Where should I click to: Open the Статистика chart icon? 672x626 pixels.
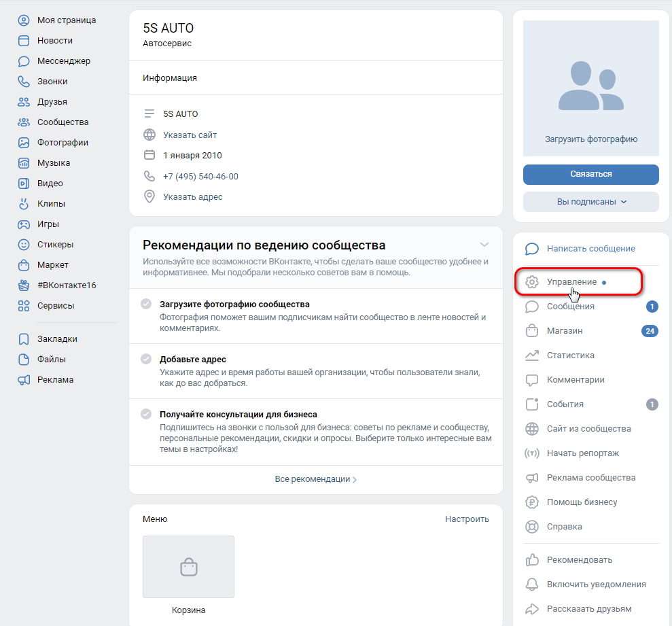pyautogui.click(x=532, y=355)
